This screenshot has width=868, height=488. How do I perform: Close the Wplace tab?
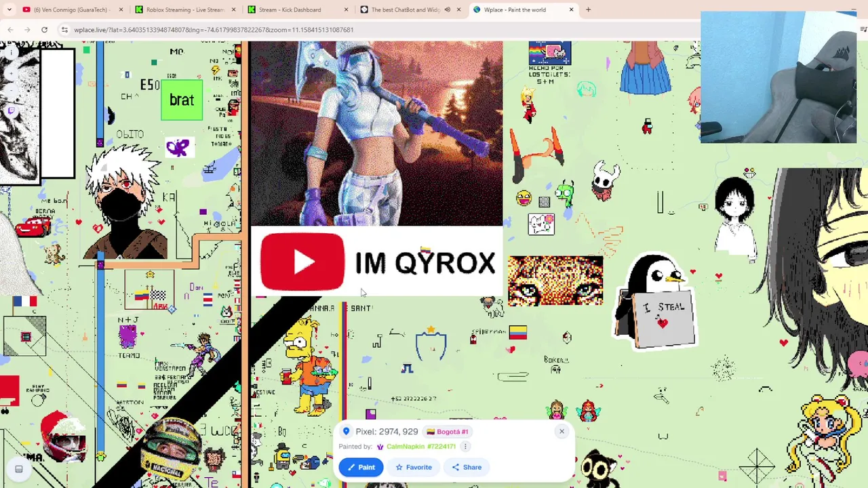(571, 9)
